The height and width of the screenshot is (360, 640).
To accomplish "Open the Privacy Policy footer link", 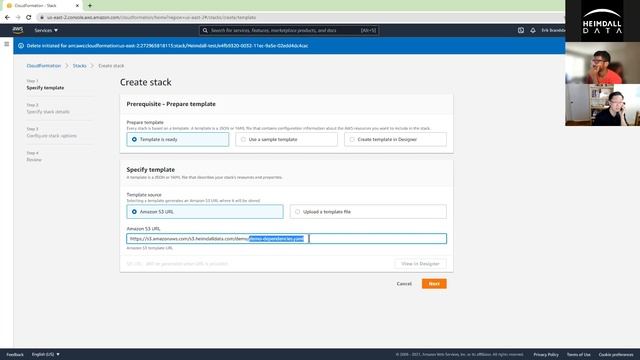I will [546, 354].
